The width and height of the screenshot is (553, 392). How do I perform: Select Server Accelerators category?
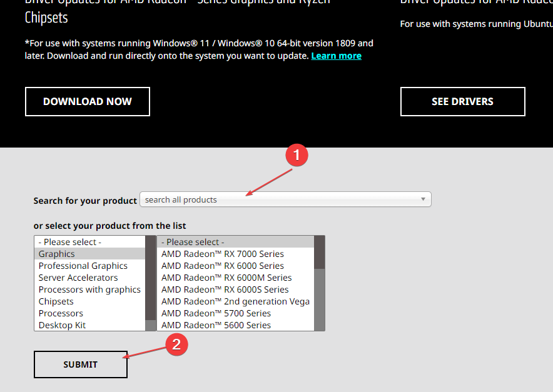tap(89, 278)
